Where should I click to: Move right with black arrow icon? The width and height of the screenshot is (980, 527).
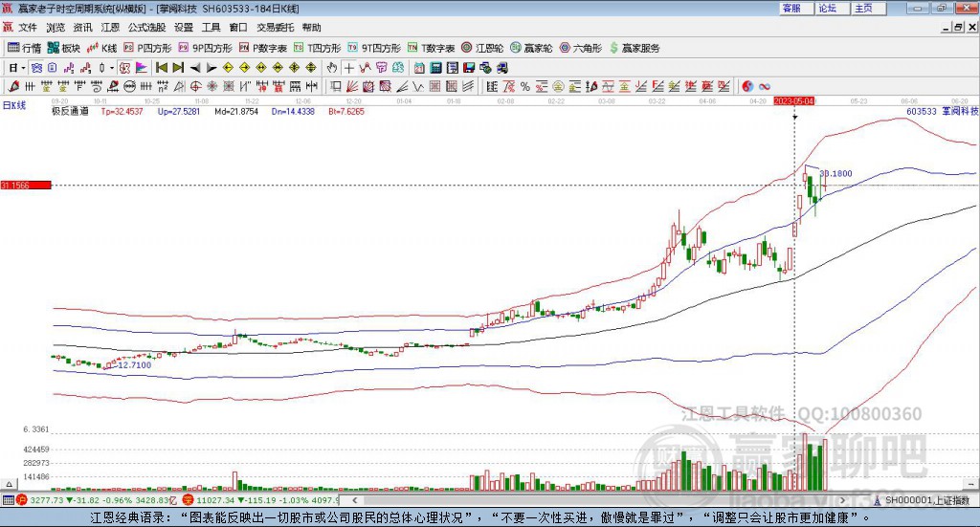point(212,68)
